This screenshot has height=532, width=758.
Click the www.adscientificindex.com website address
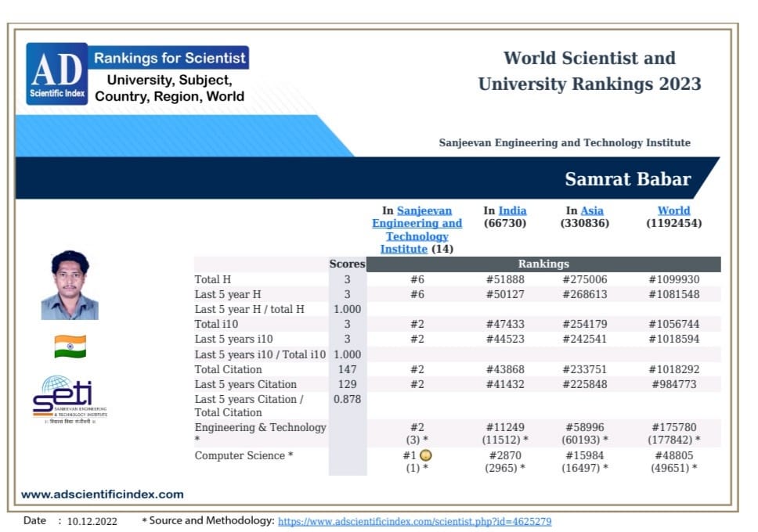103,494
